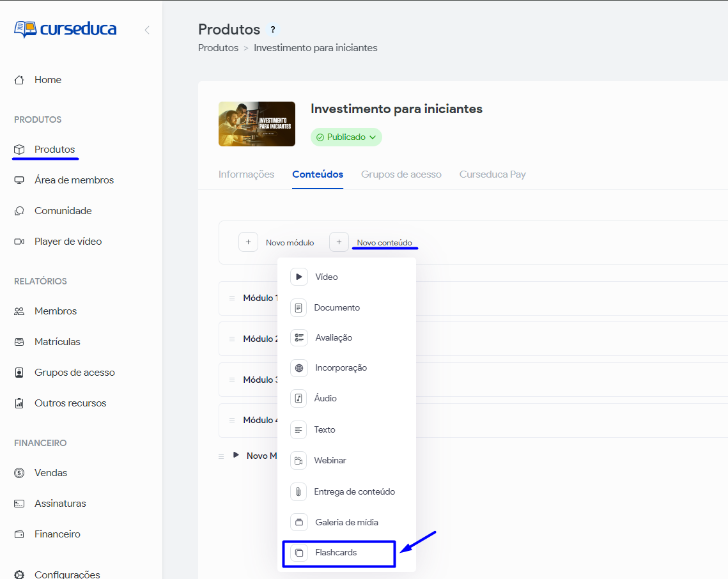Click the Avaliação checklist icon
The width and height of the screenshot is (728, 579).
click(299, 337)
